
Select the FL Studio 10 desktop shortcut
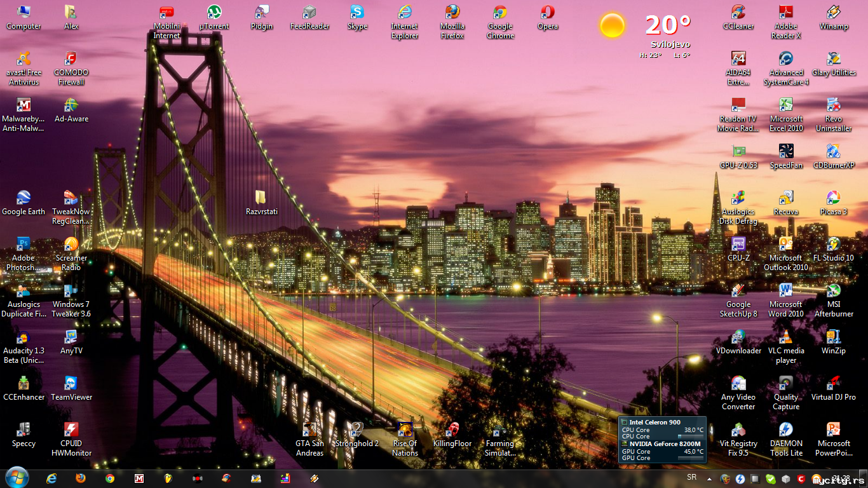tap(834, 250)
